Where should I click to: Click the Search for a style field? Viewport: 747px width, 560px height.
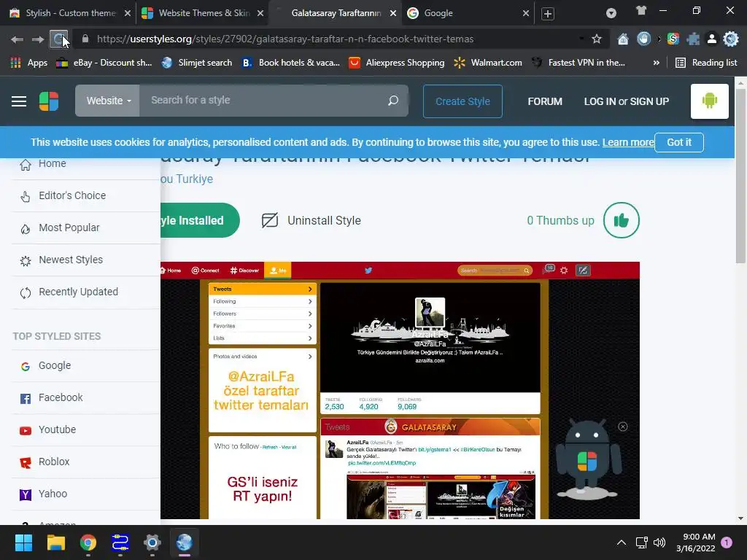coord(263,101)
